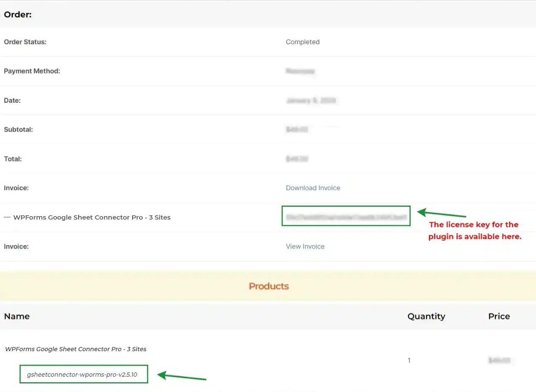This screenshot has height=392, width=536.
Task: Click the Name column header
Action: 17,316
